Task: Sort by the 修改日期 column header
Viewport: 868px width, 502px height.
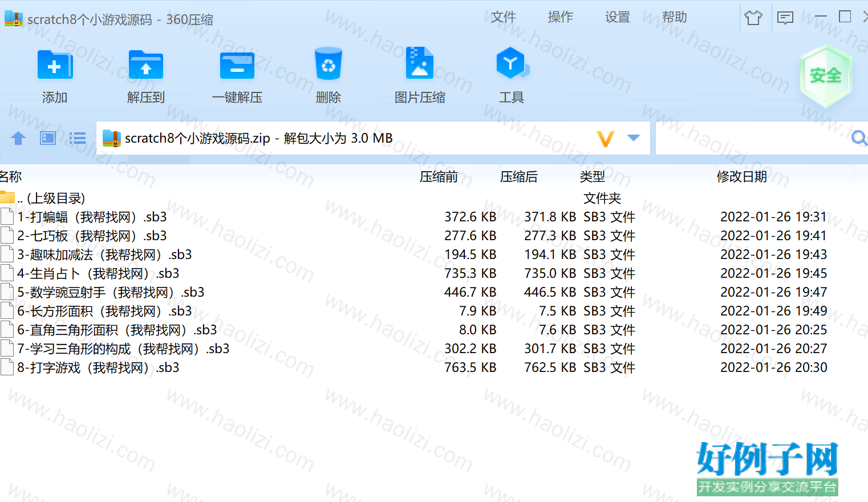Action: point(741,177)
